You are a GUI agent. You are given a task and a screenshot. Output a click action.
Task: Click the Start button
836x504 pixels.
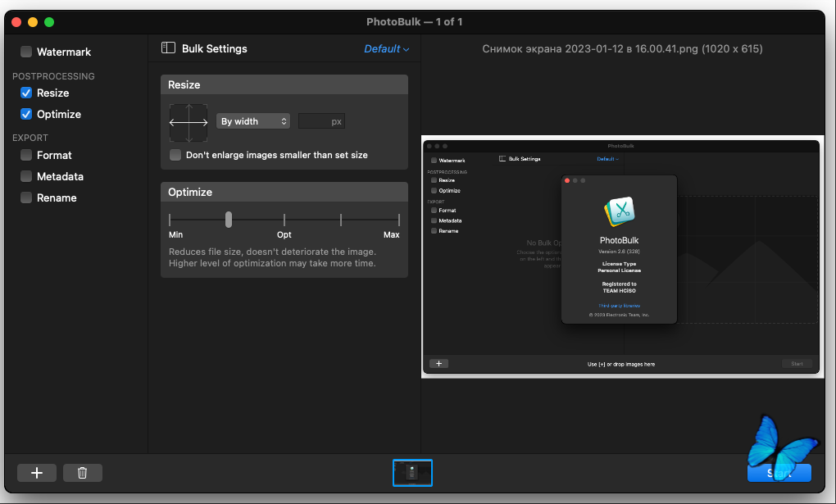point(779,473)
